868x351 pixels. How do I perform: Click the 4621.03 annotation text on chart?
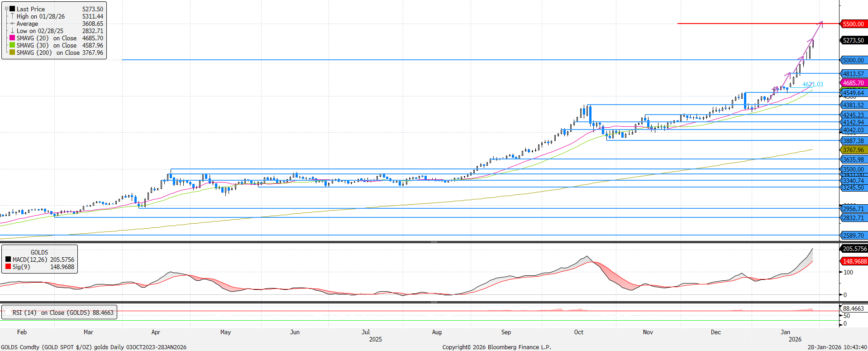point(813,84)
